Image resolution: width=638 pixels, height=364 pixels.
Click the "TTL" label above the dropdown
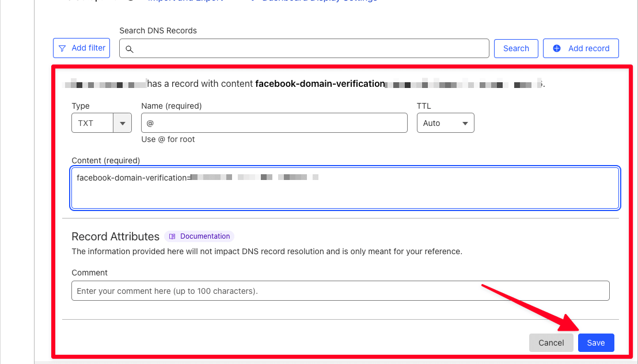(424, 106)
